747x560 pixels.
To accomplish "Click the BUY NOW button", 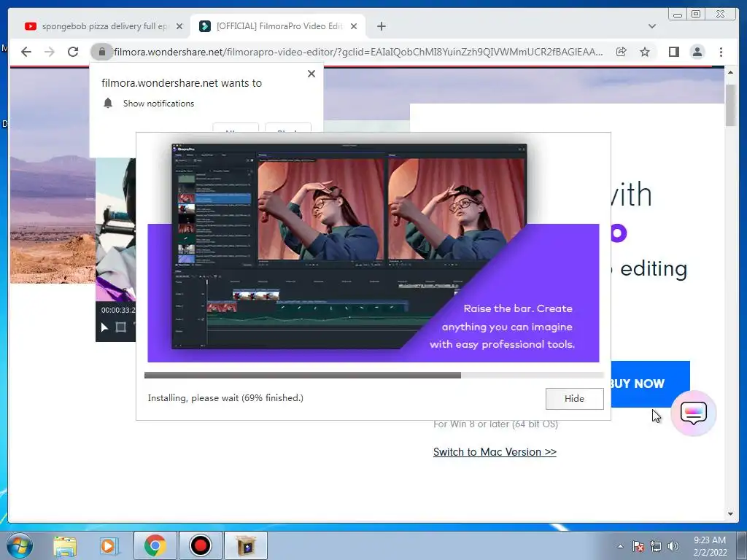I will [x=650, y=384].
